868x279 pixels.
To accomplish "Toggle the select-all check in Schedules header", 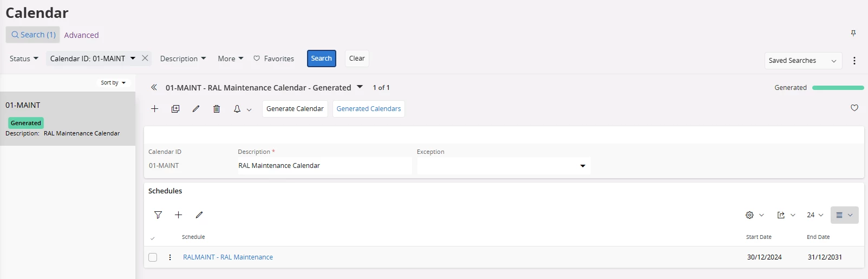I will coord(153,238).
